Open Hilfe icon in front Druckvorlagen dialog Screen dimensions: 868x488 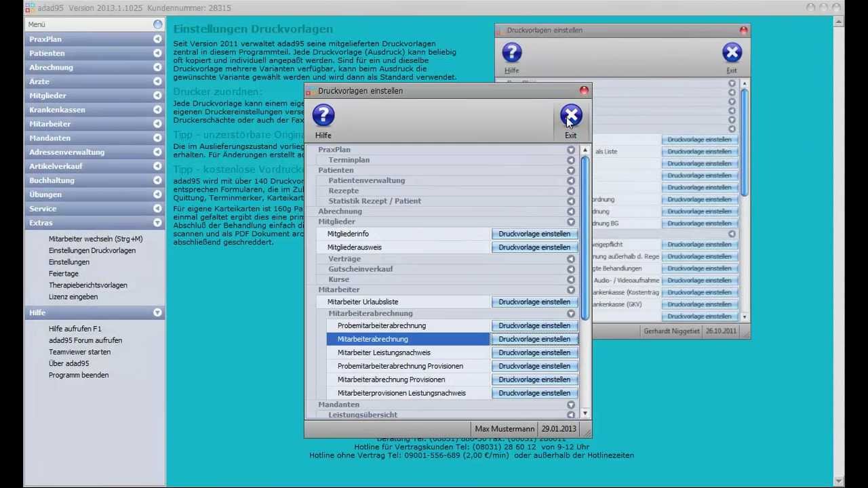323,116
